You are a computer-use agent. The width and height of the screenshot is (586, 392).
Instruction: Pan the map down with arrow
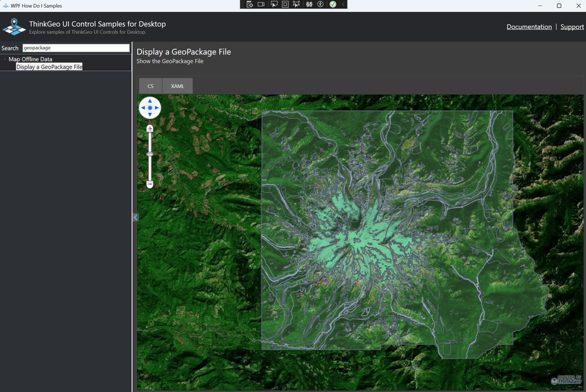(x=150, y=114)
